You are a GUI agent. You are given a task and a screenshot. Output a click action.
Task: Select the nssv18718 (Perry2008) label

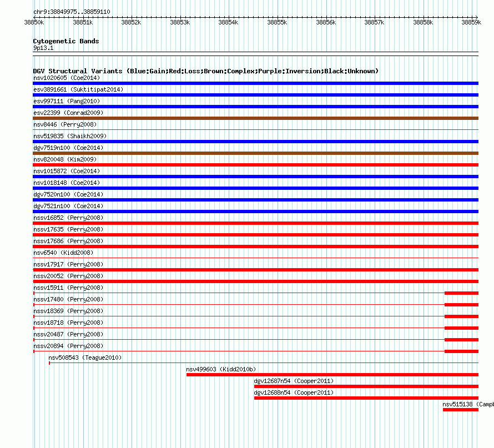click(x=68, y=323)
